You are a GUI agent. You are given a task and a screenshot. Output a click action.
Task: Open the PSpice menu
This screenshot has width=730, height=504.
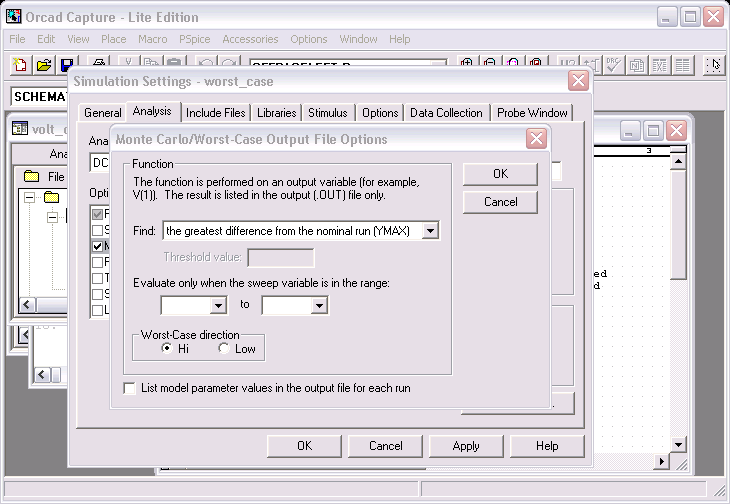[195, 39]
